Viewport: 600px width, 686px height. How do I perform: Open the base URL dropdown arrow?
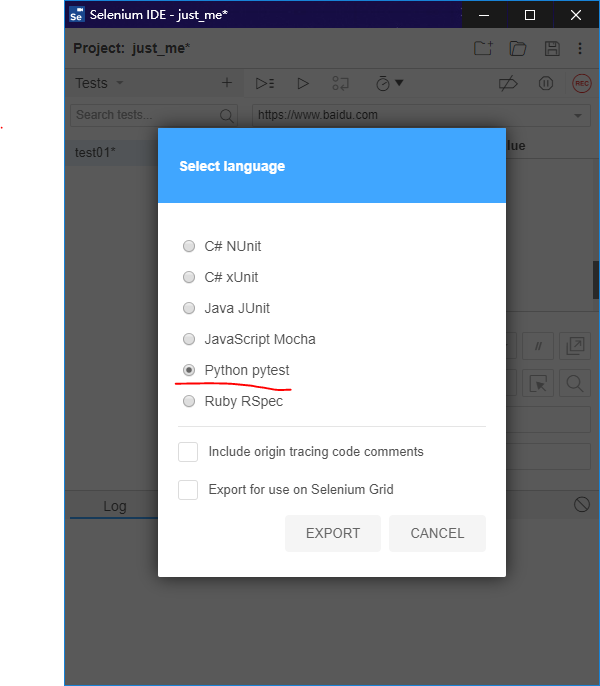tap(578, 116)
